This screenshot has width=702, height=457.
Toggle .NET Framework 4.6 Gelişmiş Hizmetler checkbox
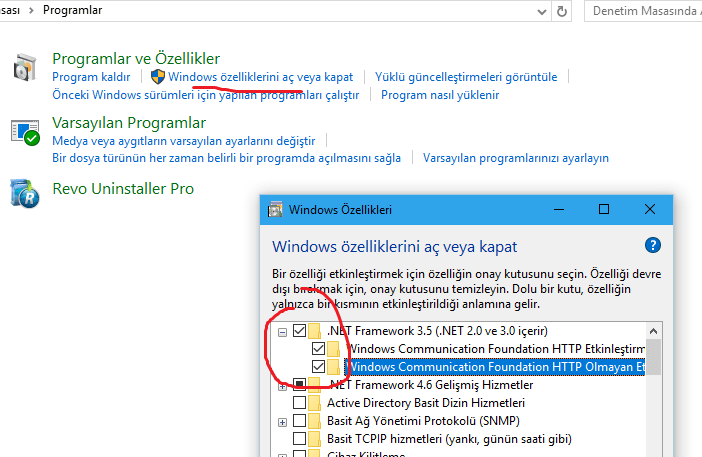coord(300,384)
